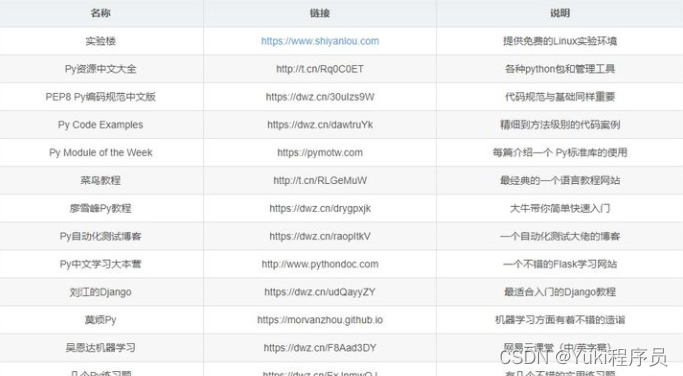Screen dimensions: 683x376
Task: Select the Py自动化测试博客 cell
Action: [101, 236]
